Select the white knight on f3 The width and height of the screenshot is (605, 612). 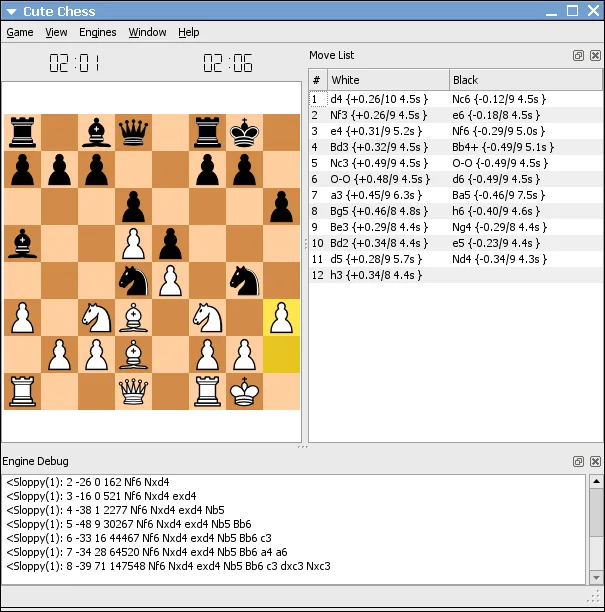pyautogui.click(x=207, y=317)
